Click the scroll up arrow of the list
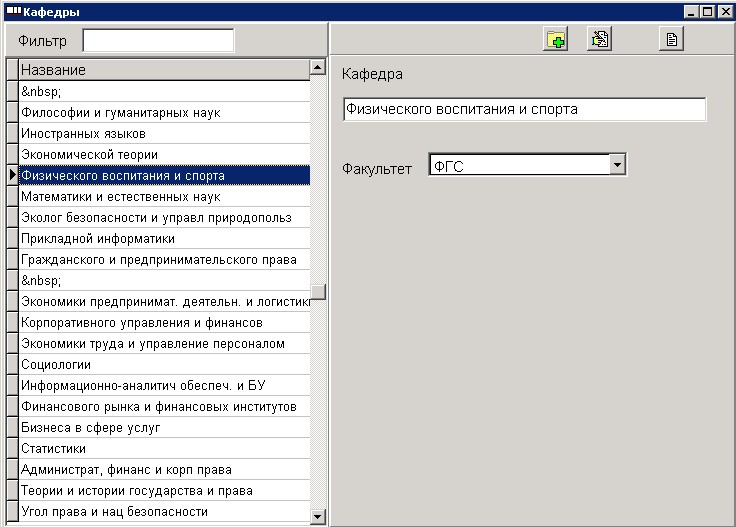736x527 pixels. pos(318,68)
